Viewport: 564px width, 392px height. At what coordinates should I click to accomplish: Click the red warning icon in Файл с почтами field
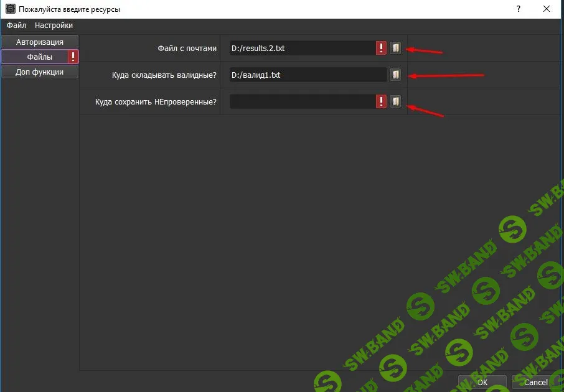[x=381, y=48]
